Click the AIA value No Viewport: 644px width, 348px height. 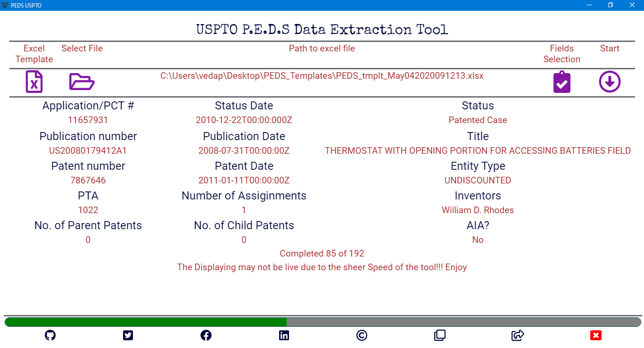point(478,240)
